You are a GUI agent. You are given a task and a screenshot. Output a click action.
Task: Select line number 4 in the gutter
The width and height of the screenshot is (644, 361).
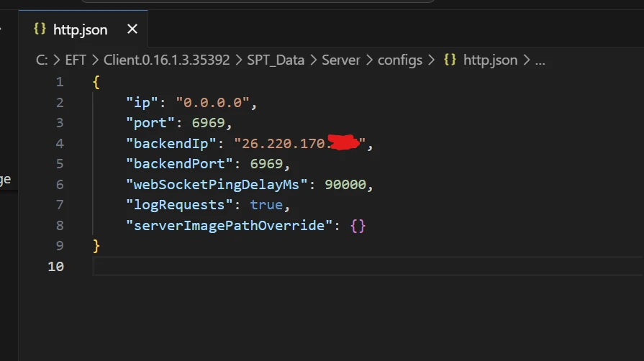60,144
